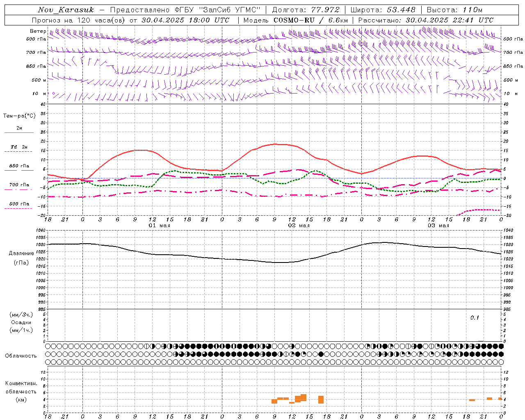Click the Высота 110м header field
Image resolution: width=525 pixels, height=420 pixels.
[x=454, y=10]
